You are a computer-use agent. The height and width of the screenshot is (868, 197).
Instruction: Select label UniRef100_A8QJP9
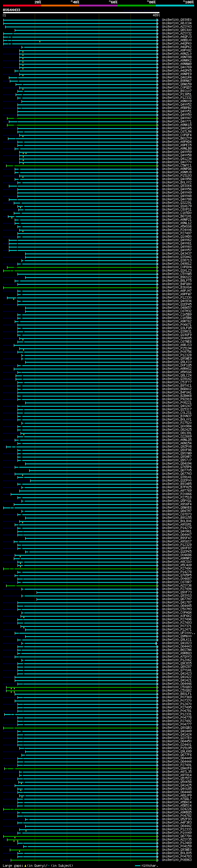point(177,796)
